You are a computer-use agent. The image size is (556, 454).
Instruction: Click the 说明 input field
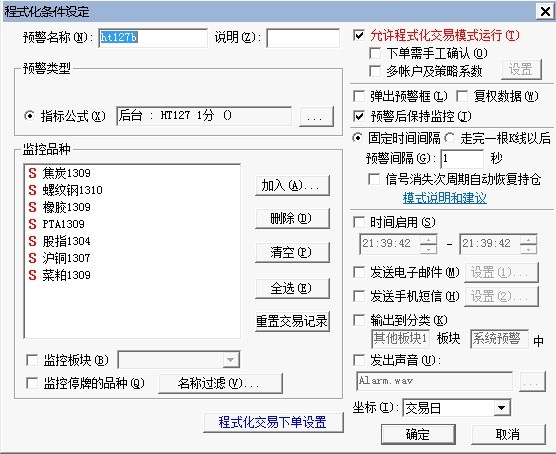click(303, 38)
